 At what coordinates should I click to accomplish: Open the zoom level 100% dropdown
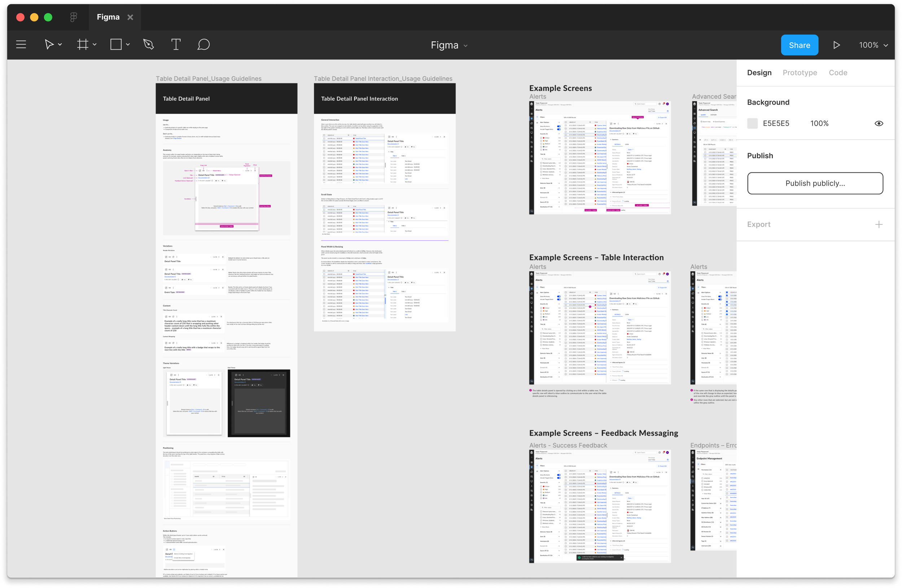coord(873,45)
